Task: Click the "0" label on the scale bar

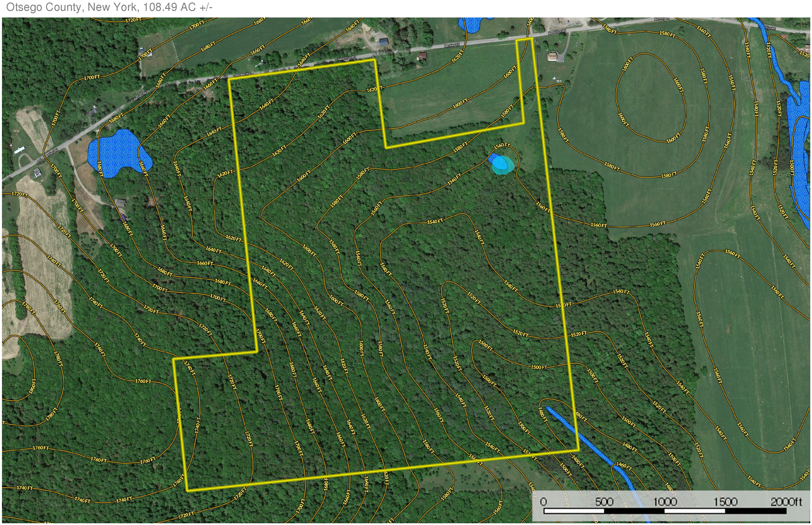Action: point(543,502)
